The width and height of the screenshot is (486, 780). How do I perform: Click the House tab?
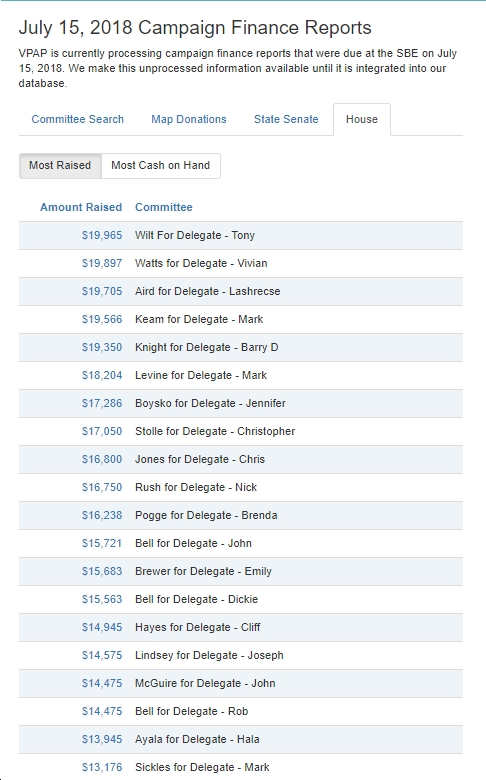tap(362, 119)
